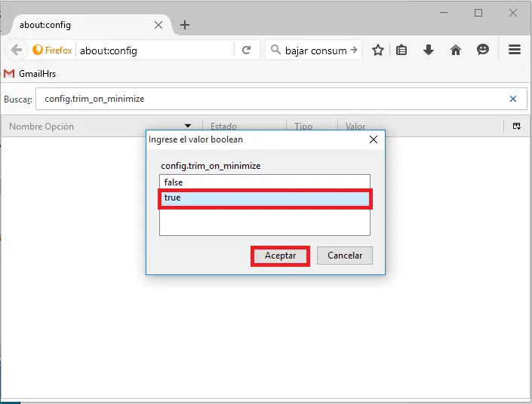The width and height of the screenshot is (532, 404).
Task: Click the 'bajar consum' search box
Action: 313,50
